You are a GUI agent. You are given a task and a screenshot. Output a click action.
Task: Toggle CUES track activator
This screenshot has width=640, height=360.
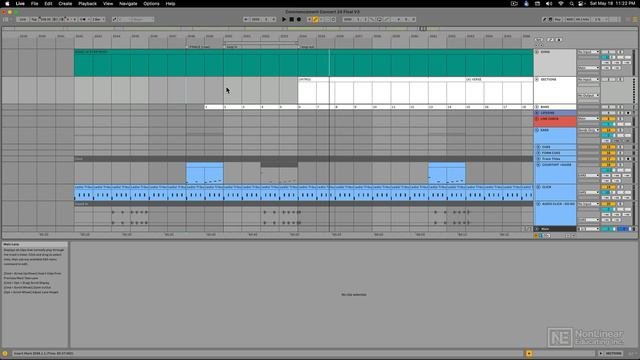click(x=608, y=147)
